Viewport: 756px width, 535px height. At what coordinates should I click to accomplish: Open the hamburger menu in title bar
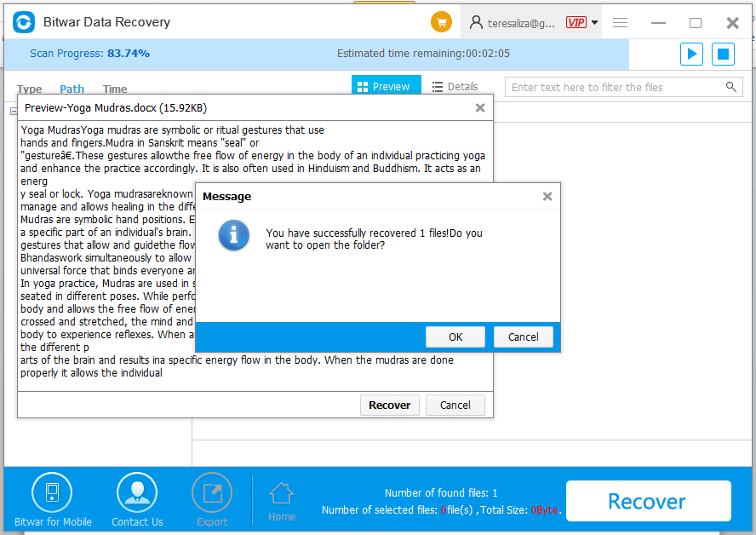(x=621, y=23)
